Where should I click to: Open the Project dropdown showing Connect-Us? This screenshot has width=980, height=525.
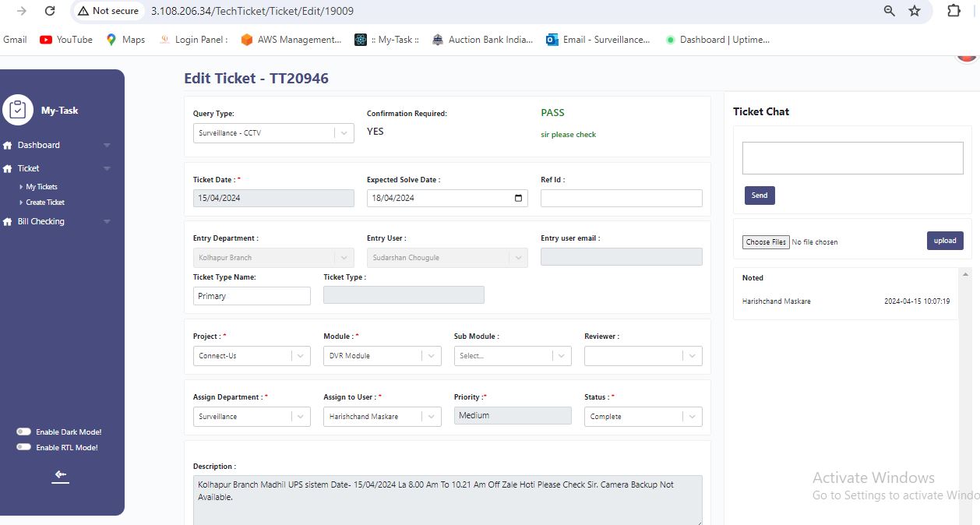coord(252,356)
